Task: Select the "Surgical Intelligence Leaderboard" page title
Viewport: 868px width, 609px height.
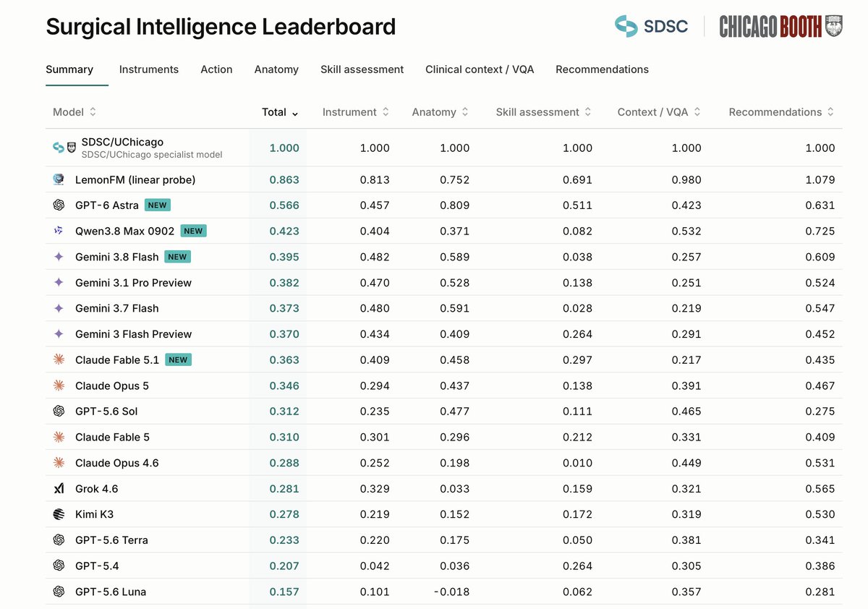Action: tap(221, 27)
